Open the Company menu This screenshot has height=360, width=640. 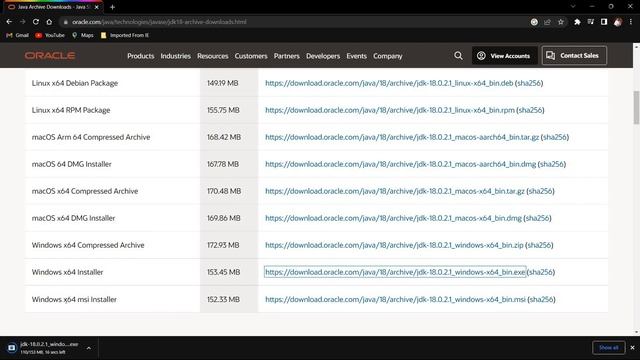click(x=387, y=56)
